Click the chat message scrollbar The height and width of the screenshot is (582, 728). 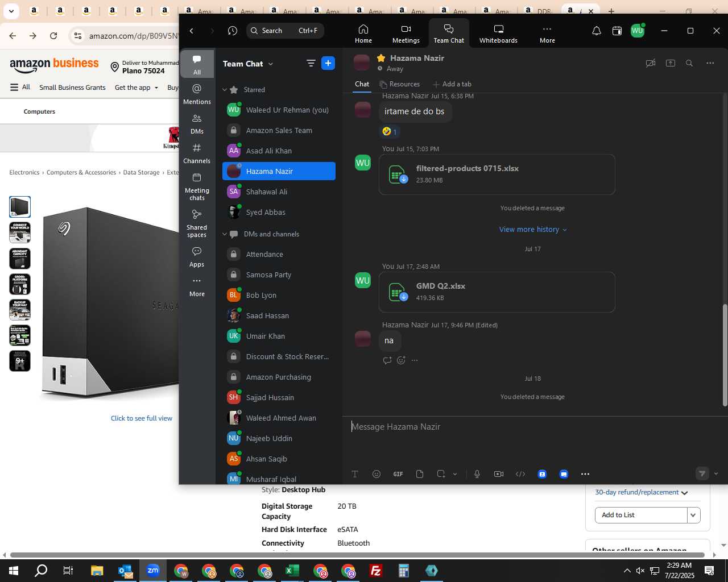[x=725, y=355]
